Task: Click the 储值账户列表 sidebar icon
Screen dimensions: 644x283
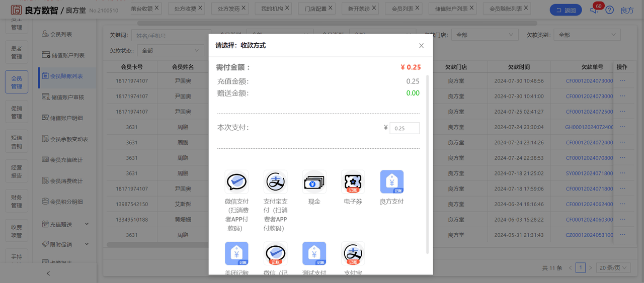Action: point(45,55)
